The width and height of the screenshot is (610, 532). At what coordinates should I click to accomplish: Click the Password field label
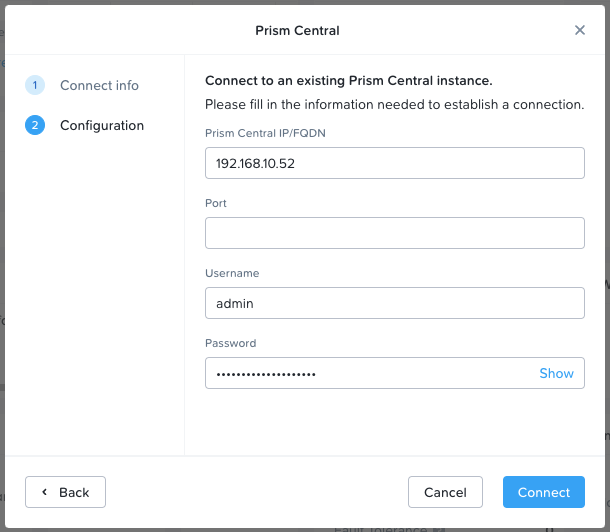(x=231, y=343)
